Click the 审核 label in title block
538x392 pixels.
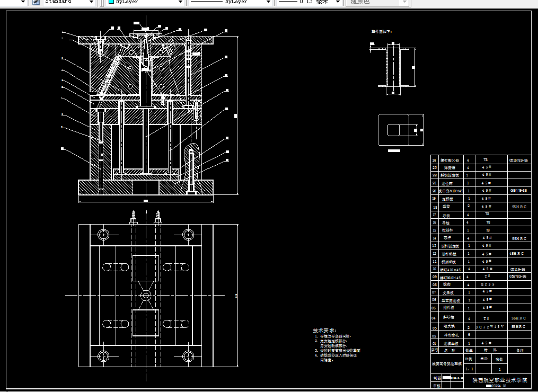pos(436,386)
